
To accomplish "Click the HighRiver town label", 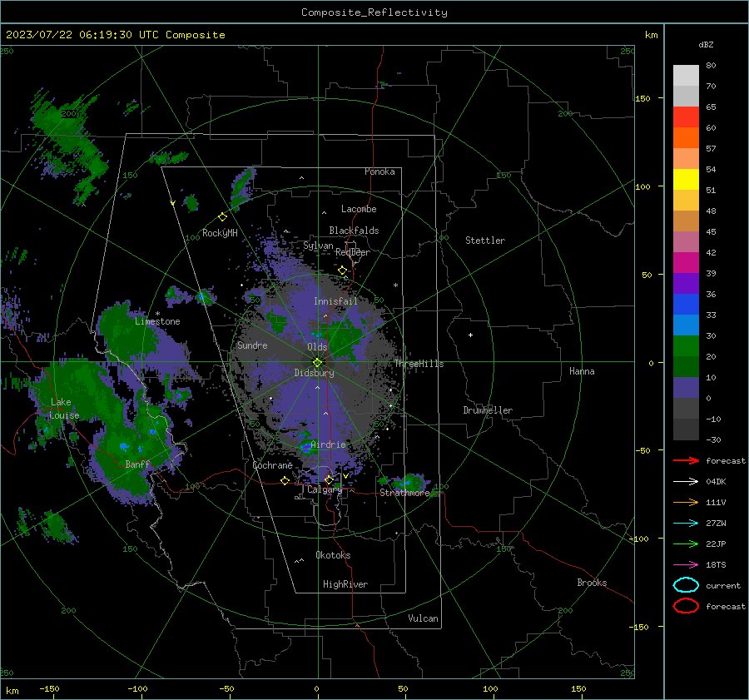I will (345, 584).
